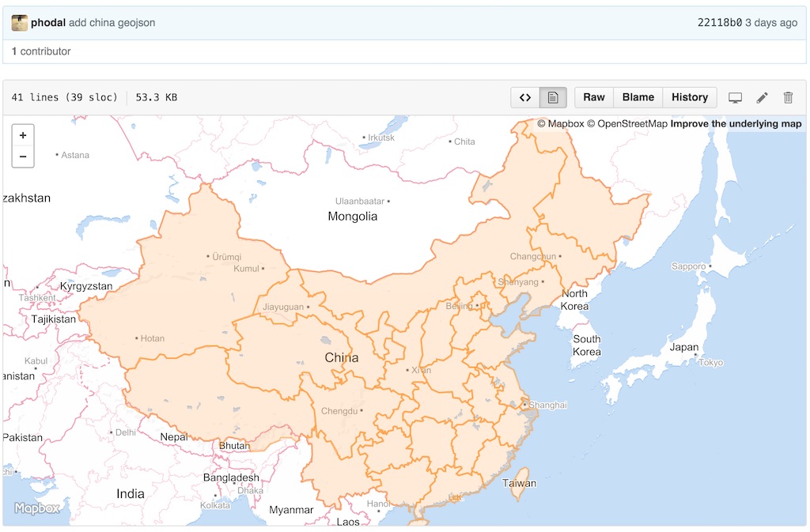Click the 1 contributor text
810x532 pixels.
41,51
